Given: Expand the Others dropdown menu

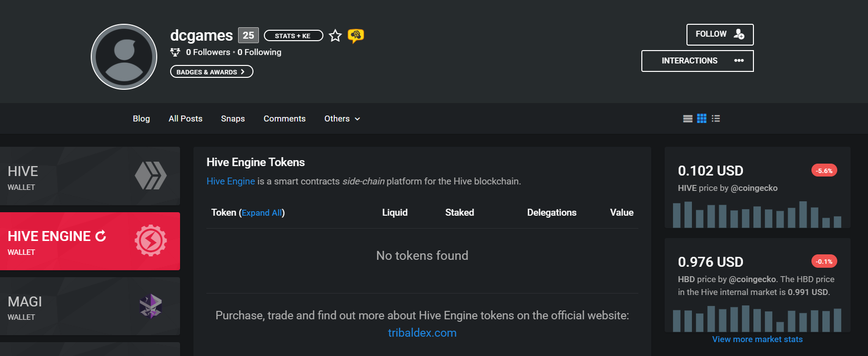Looking at the screenshot, I should pyautogui.click(x=342, y=119).
